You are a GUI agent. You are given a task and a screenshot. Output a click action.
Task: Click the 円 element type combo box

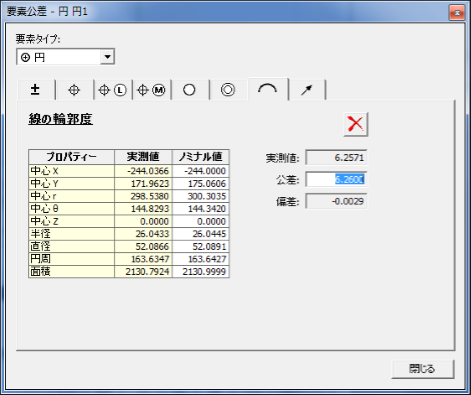tap(65, 57)
